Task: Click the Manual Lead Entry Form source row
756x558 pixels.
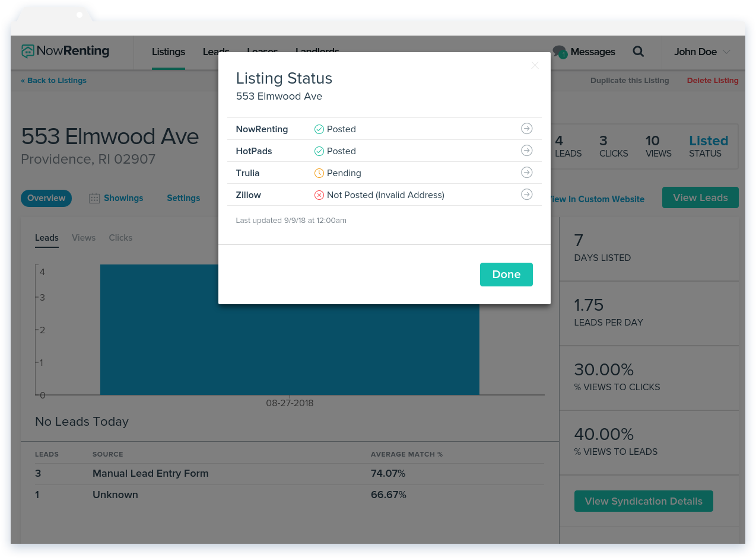Action: coord(289,474)
